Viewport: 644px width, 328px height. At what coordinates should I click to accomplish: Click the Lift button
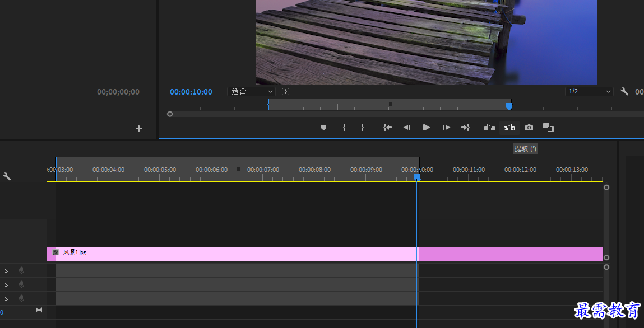pos(489,128)
